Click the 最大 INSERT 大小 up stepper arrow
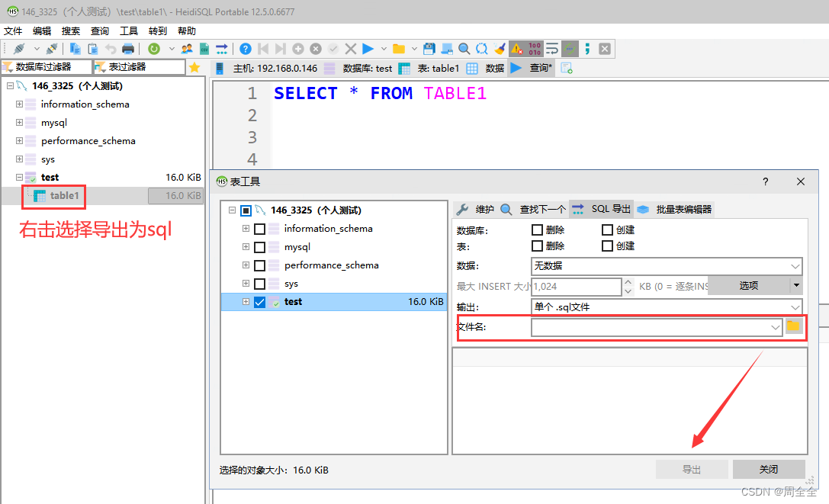This screenshot has height=504, width=829. (628, 282)
